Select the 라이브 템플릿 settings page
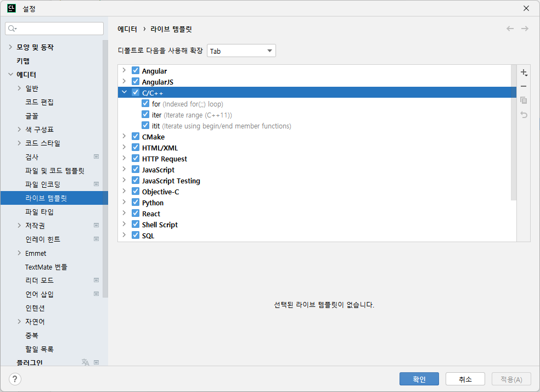The height and width of the screenshot is (392, 540). [54, 198]
